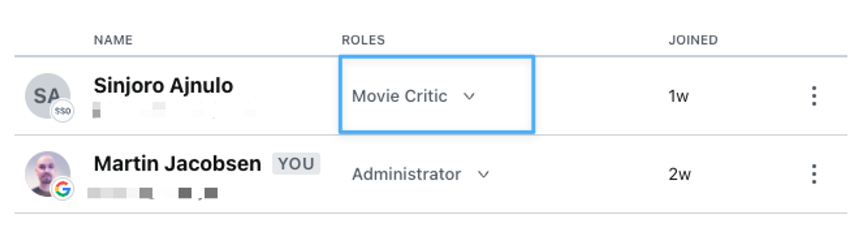This screenshot has height=246, width=868.
Task: Sort by the NAME column header
Action: (x=113, y=40)
